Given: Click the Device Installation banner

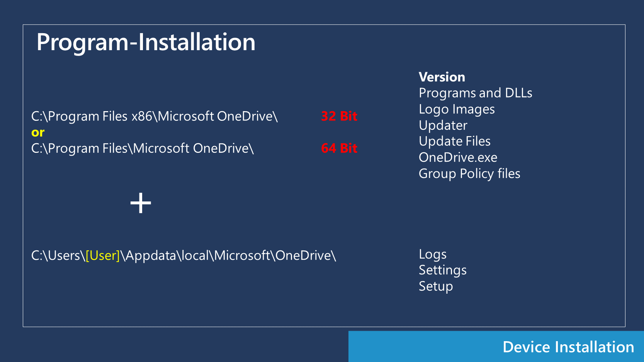Looking at the screenshot, I should point(568,347).
